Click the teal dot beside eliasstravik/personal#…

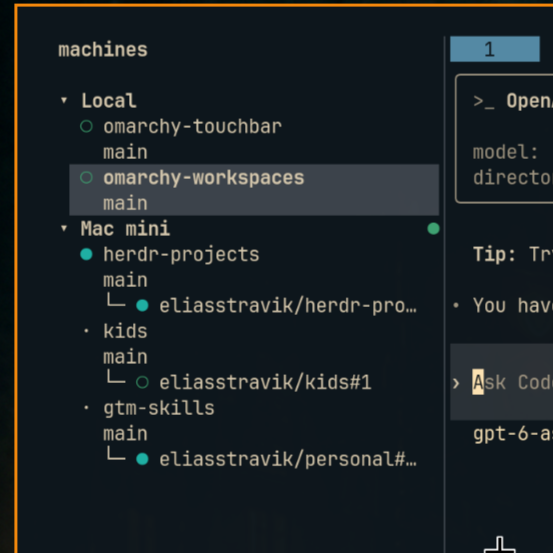tap(142, 459)
